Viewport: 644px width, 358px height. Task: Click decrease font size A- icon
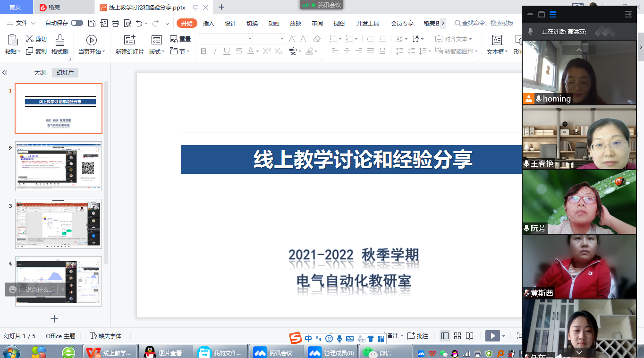tap(304, 39)
